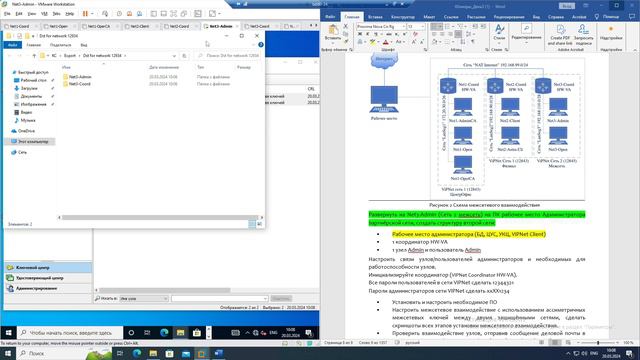Open Task View in guest taskbar

pyautogui.click(x=147, y=333)
